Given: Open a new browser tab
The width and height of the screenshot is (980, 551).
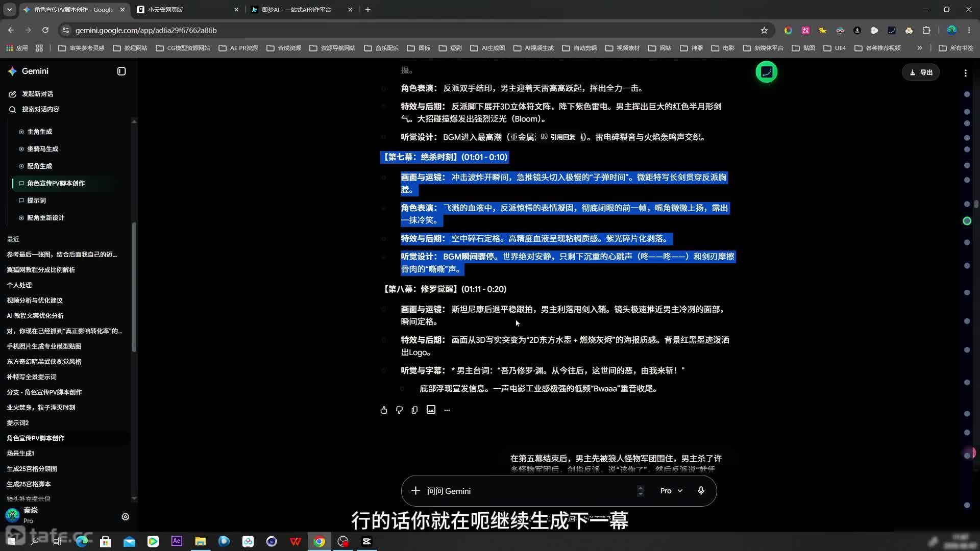Looking at the screenshot, I should pos(367,10).
